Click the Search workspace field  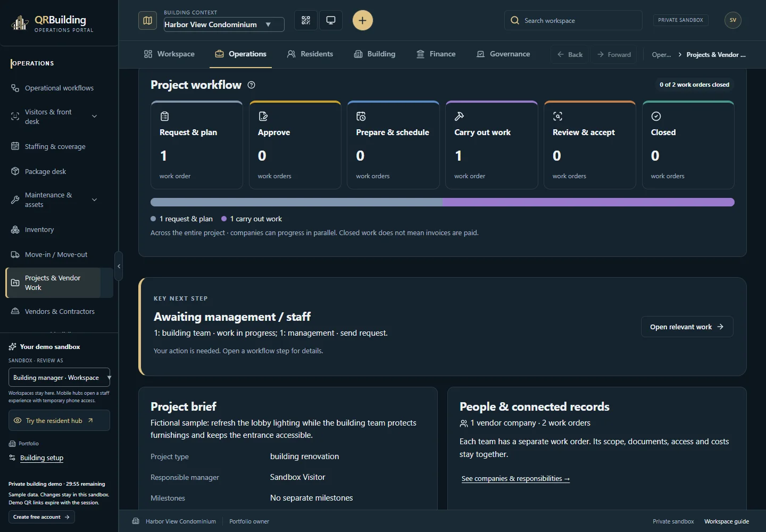(x=573, y=20)
